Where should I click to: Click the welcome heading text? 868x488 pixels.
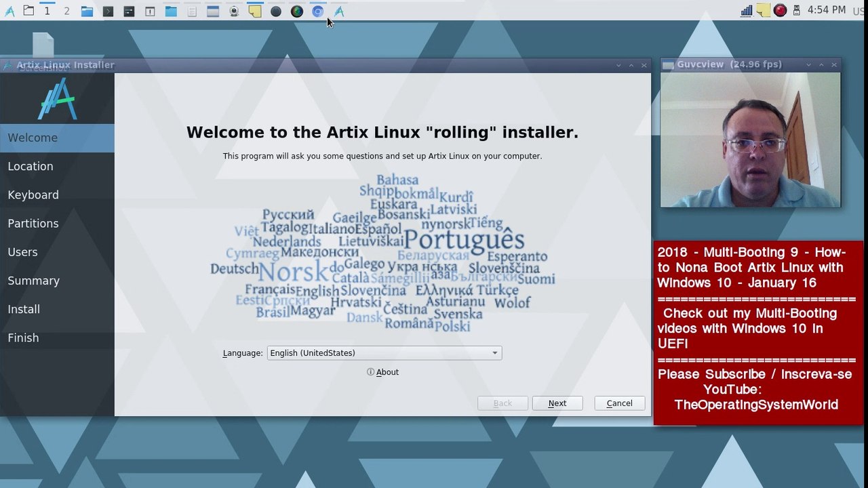[x=382, y=133]
